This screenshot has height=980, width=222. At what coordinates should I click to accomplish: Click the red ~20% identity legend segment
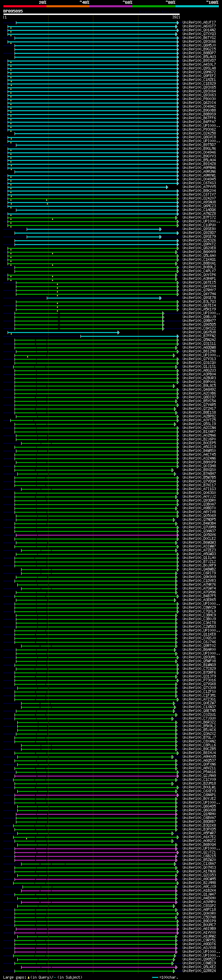point(25,7)
